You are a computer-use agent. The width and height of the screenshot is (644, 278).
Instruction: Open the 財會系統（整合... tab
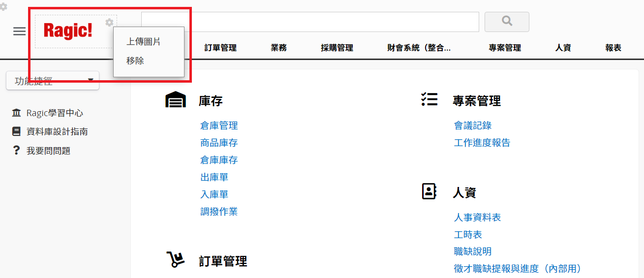[x=419, y=48]
